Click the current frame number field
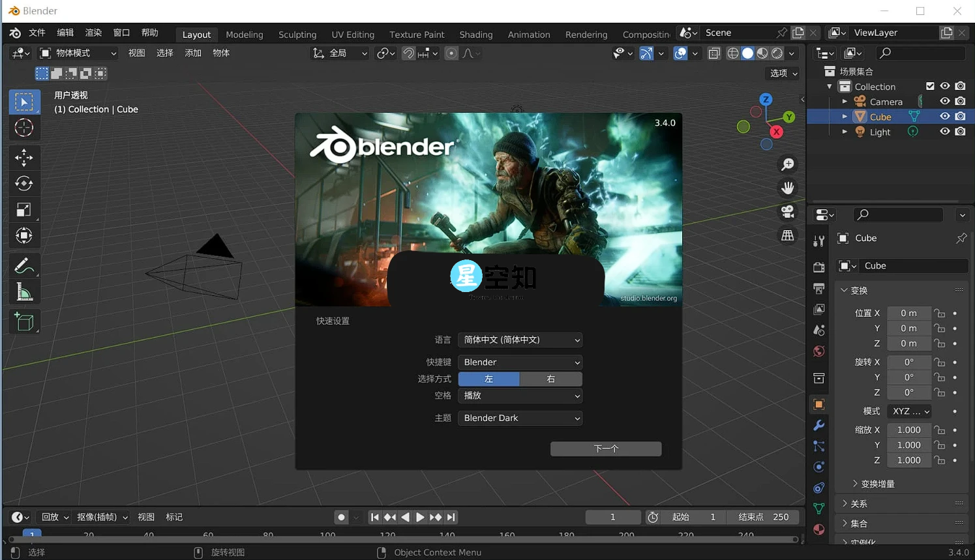Image resolution: width=975 pixels, height=560 pixels. 613,517
